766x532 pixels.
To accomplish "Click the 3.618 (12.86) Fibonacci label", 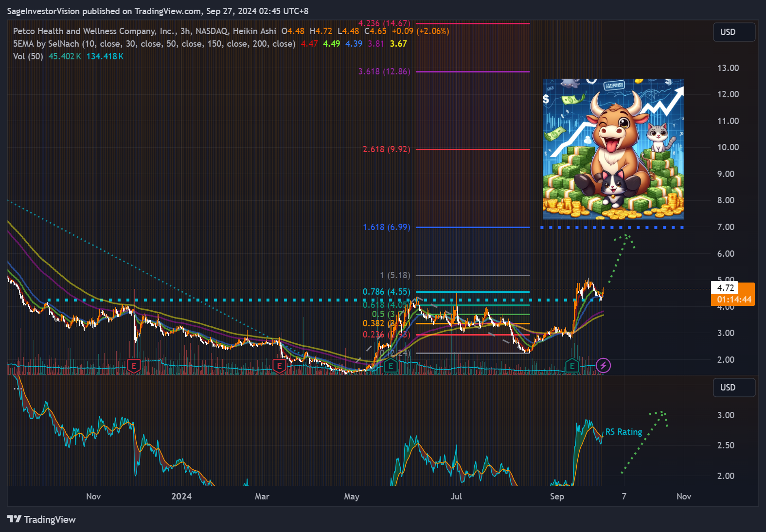I will tap(384, 71).
